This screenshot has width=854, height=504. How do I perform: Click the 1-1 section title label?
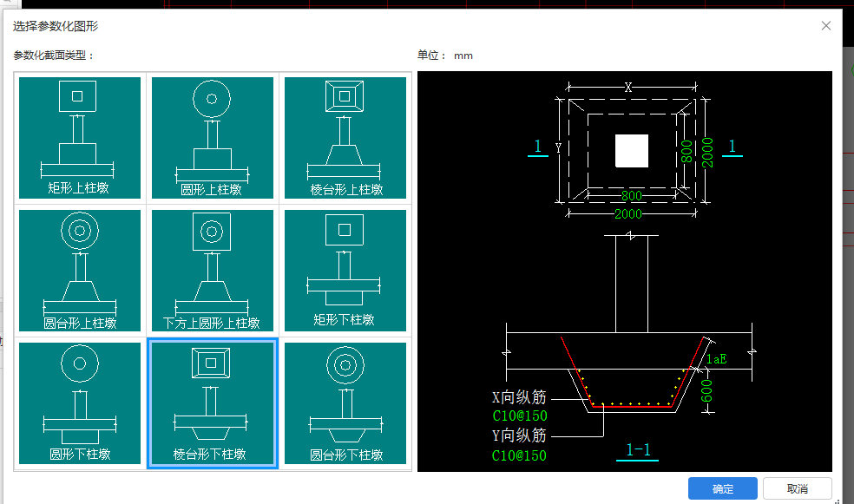(638, 450)
